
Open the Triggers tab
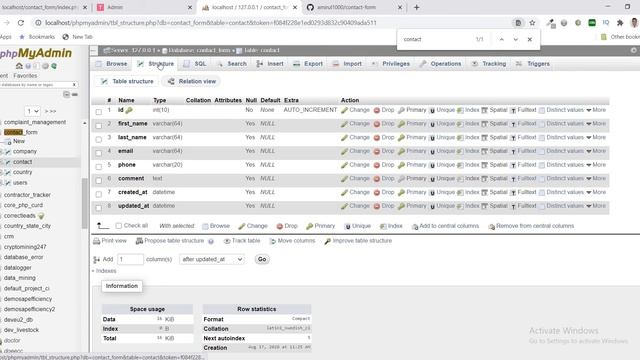[533, 64]
